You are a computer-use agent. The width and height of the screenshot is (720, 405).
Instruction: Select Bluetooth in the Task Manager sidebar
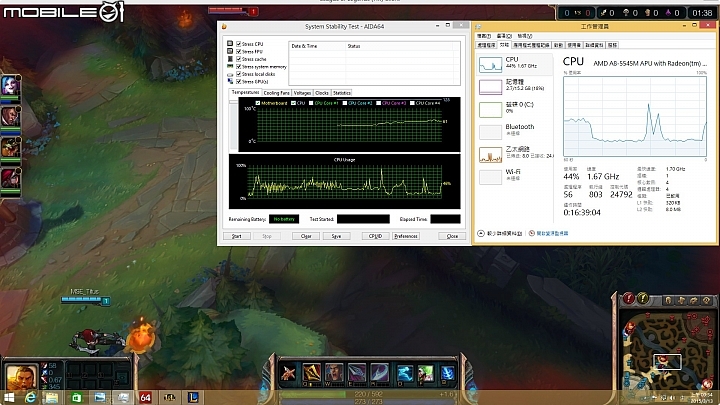(x=515, y=131)
